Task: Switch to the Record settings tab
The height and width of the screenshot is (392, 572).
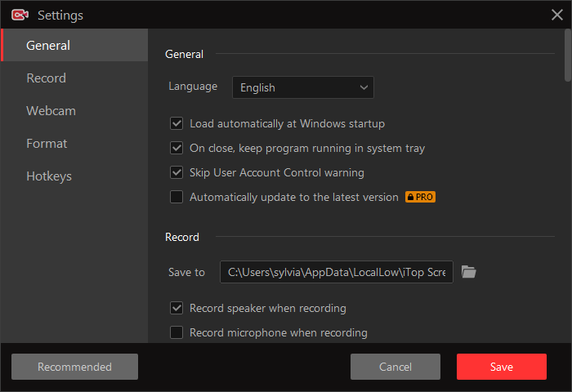Action: [x=46, y=78]
